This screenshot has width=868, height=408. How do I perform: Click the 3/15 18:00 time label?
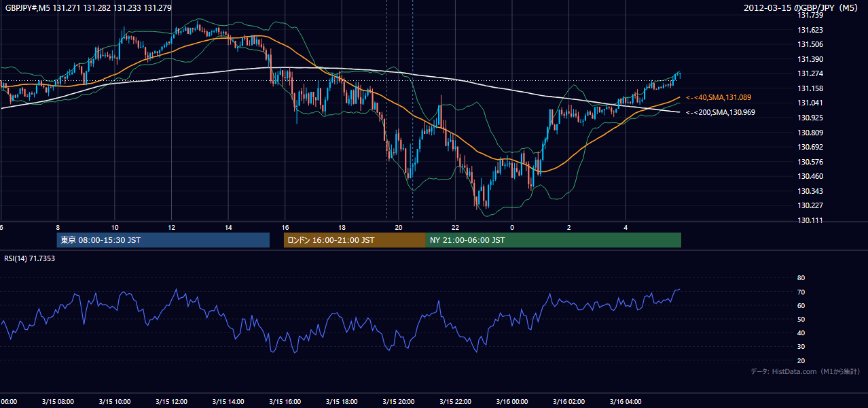[x=342, y=402]
